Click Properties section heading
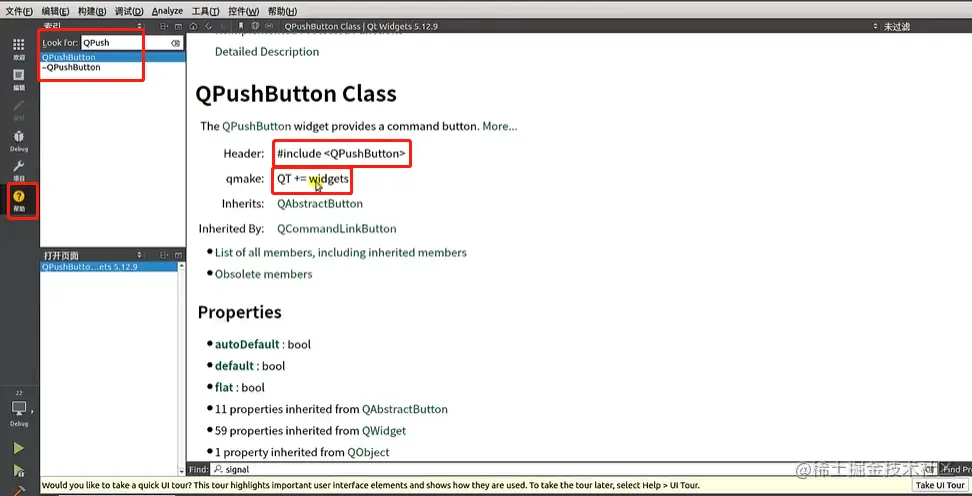The height and width of the screenshot is (496, 972). [x=239, y=312]
